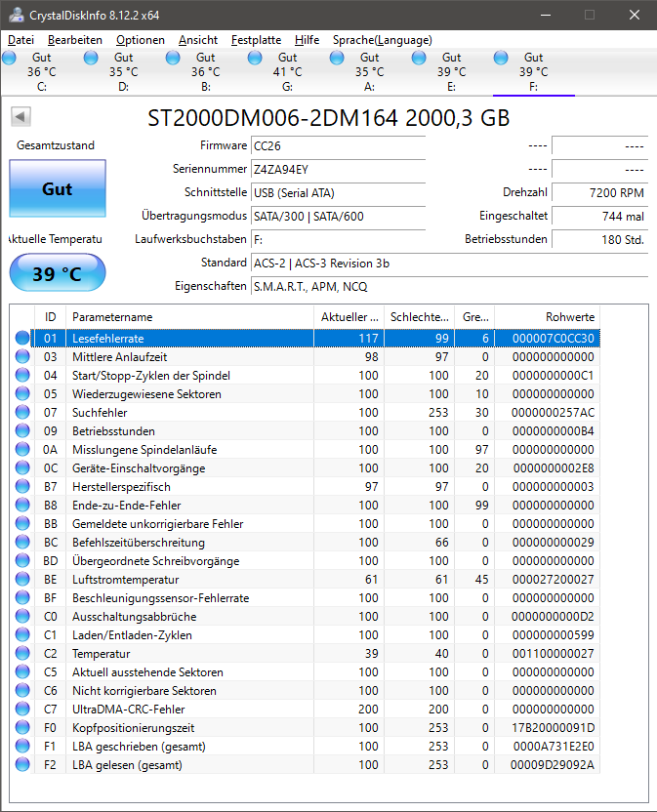The width and height of the screenshot is (657, 812).
Task: Click the status icon of Suchfehler row
Action: coord(22,412)
